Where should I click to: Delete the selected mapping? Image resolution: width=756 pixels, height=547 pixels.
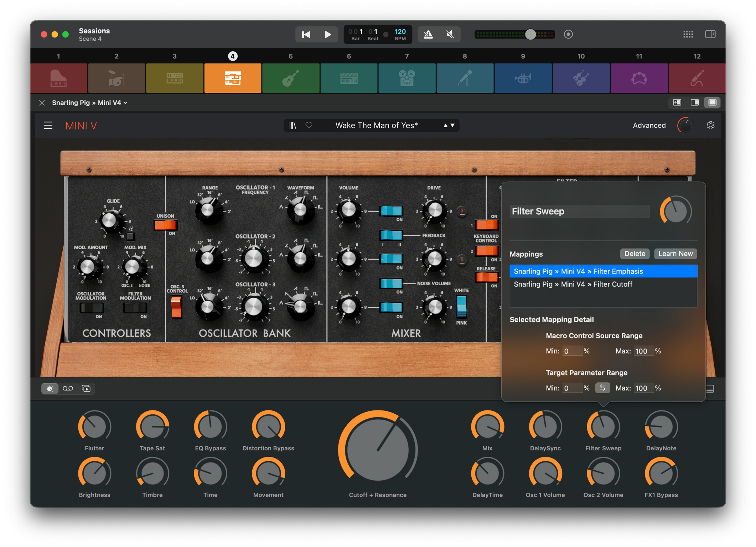tap(635, 254)
